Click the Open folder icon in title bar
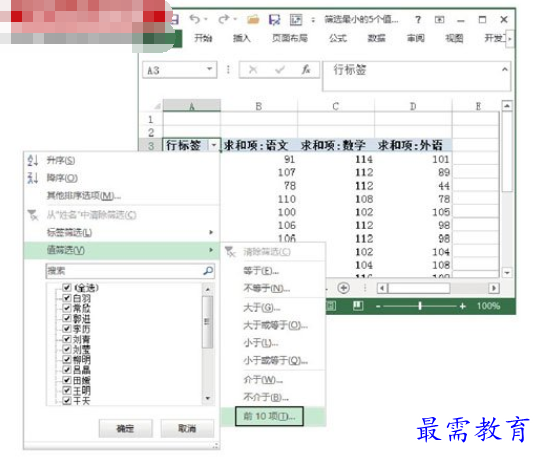 (253, 20)
